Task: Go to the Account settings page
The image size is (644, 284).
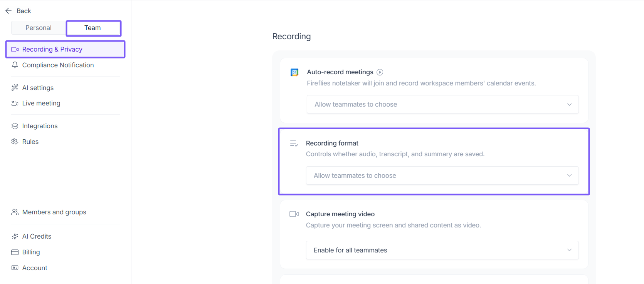Action: point(35,268)
